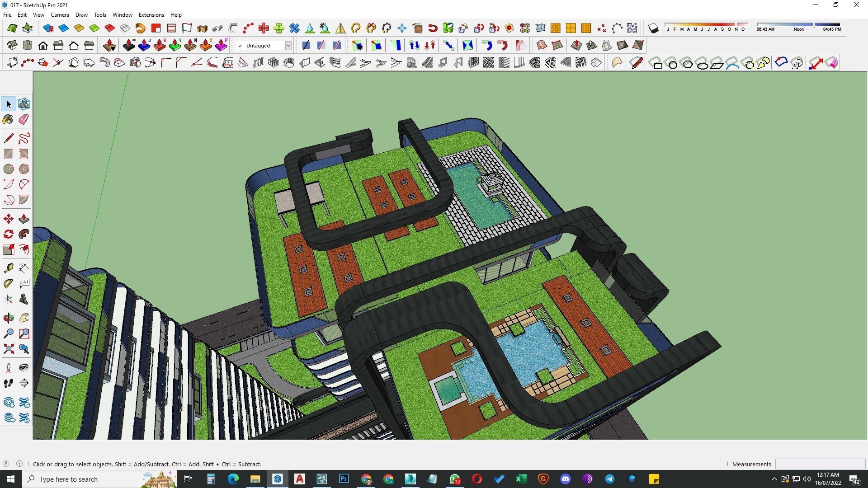Click the Joint Push Pull blue J icon
868x488 pixels.
click(144, 45)
